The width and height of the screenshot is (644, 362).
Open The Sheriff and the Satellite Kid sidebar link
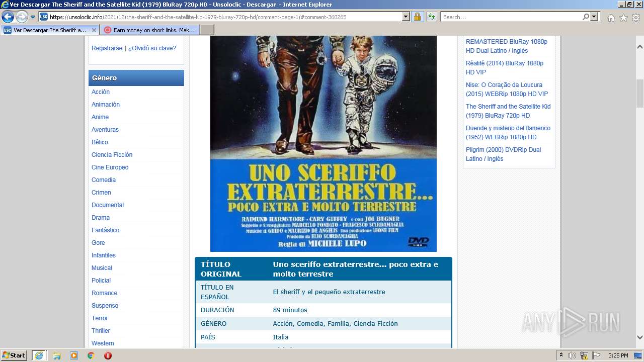(x=508, y=111)
